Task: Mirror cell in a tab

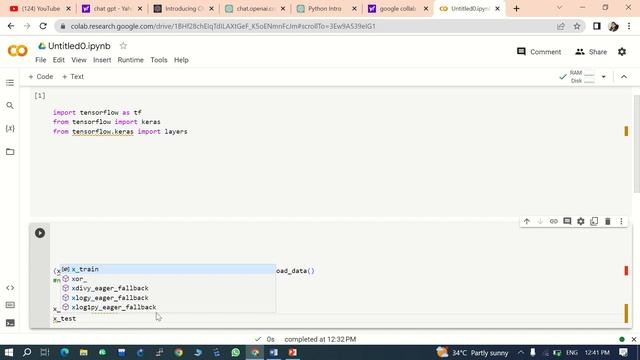Action: coord(594,221)
